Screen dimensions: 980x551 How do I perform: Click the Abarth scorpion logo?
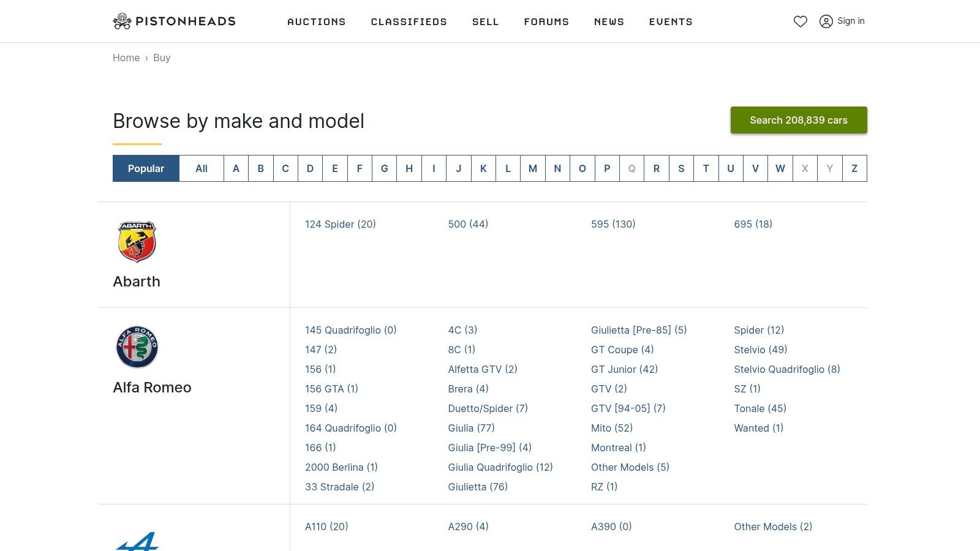click(x=137, y=242)
